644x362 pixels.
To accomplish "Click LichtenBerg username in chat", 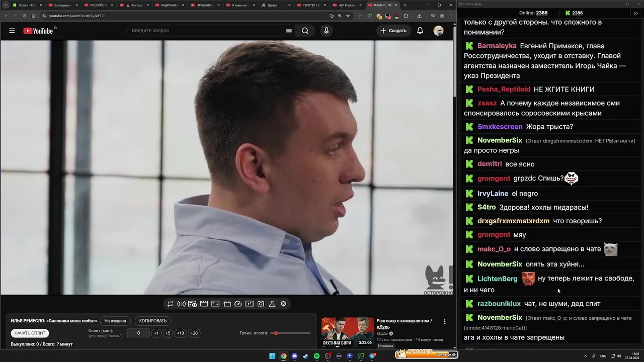I will [x=497, y=279].
